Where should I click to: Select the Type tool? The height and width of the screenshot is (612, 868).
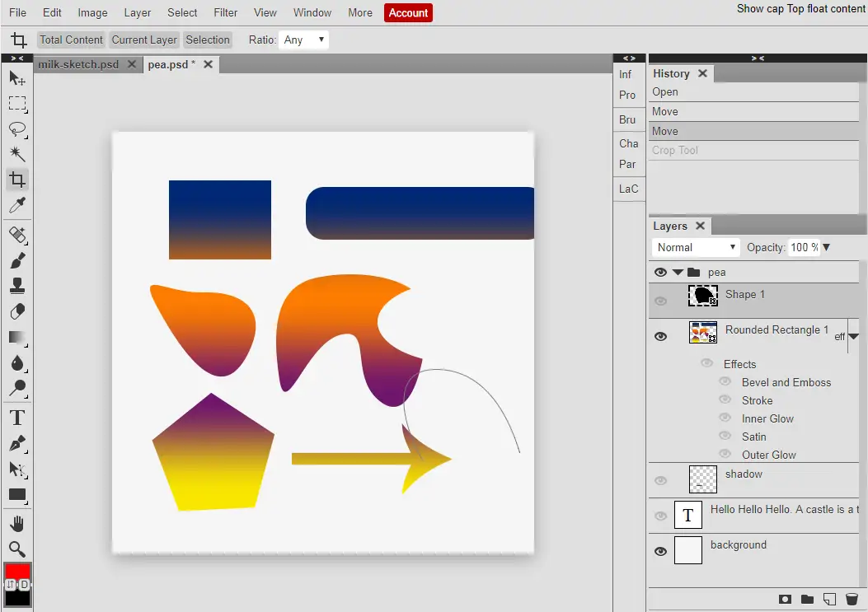pos(17,418)
